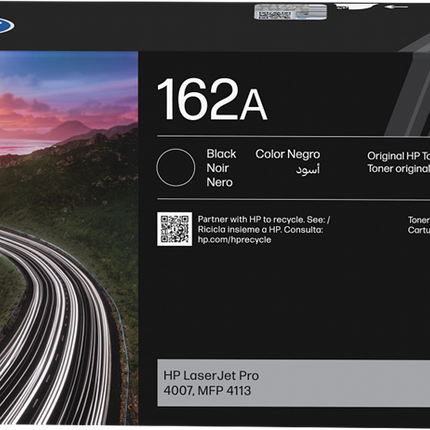
Task: Click the word "Noir"
Action: pos(218,168)
